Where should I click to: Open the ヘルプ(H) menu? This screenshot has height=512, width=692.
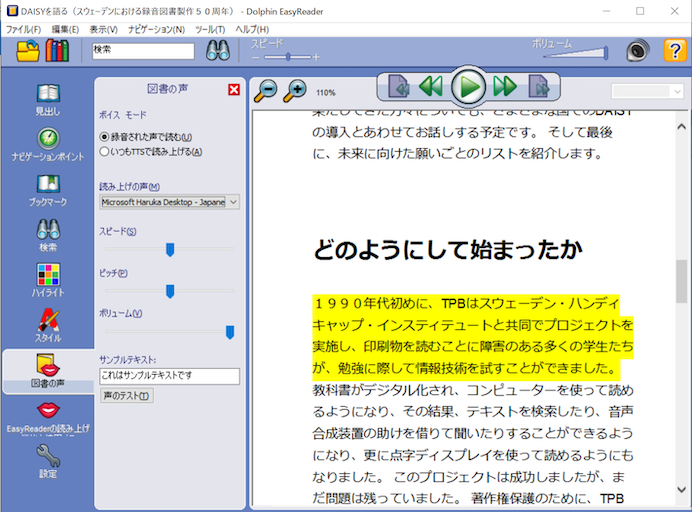[252, 29]
